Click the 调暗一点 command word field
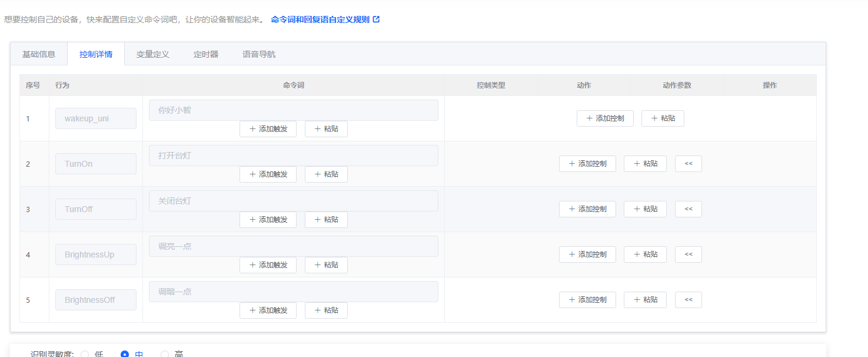868x357 pixels. coord(293,292)
